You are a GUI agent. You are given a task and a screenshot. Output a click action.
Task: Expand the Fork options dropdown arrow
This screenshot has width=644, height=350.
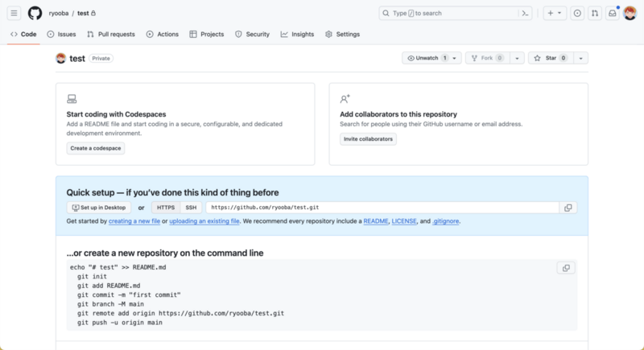pyautogui.click(x=517, y=58)
